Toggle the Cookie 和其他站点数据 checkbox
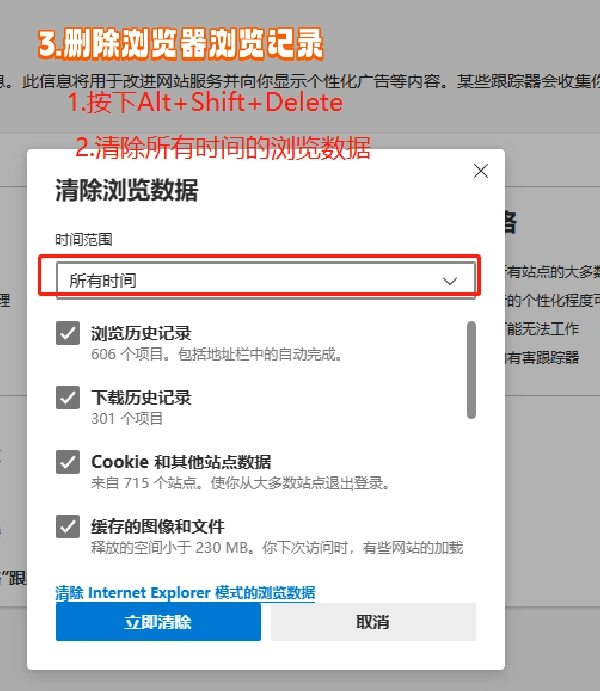This screenshot has height=691, width=600. [x=68, y=462]
